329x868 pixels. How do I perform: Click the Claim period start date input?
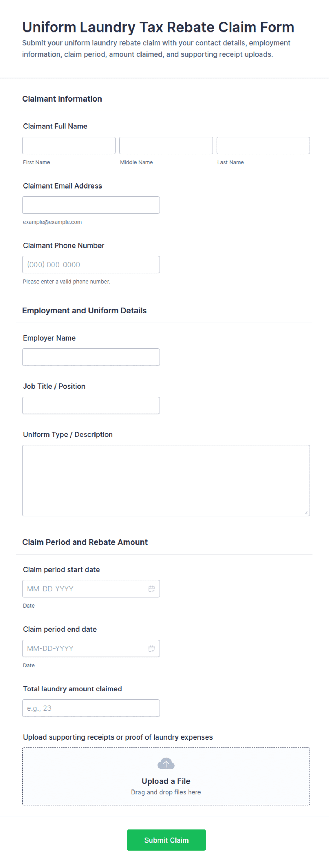point(91,589)
